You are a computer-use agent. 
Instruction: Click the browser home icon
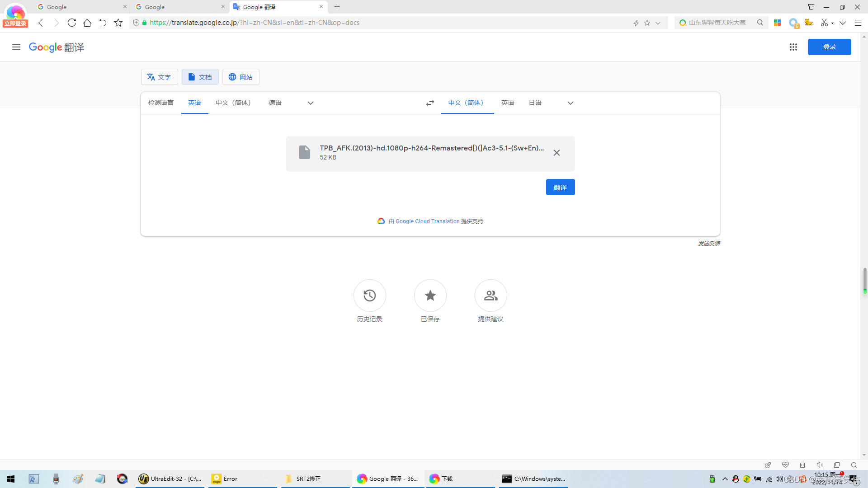87,23
